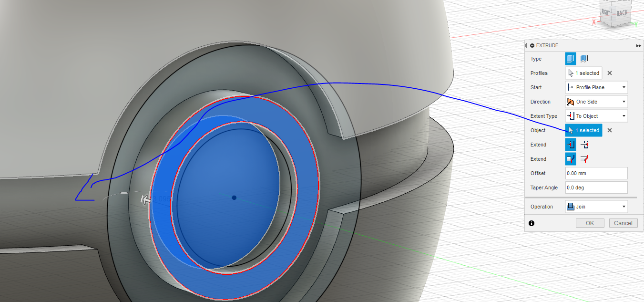This screenshot has height=302, width=644.
Task: Click the extrude distance arrow manipulator
Action: 146,199
